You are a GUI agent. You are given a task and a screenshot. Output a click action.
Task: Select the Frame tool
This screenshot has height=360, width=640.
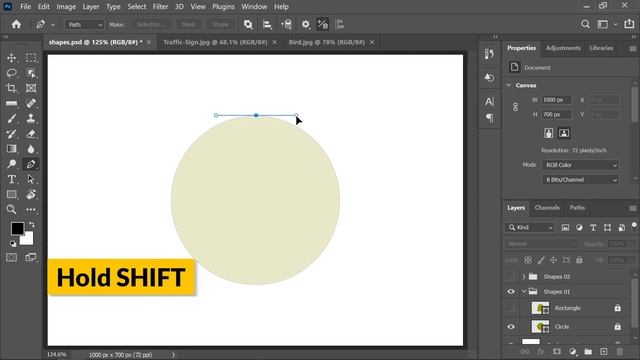point(31,88)
